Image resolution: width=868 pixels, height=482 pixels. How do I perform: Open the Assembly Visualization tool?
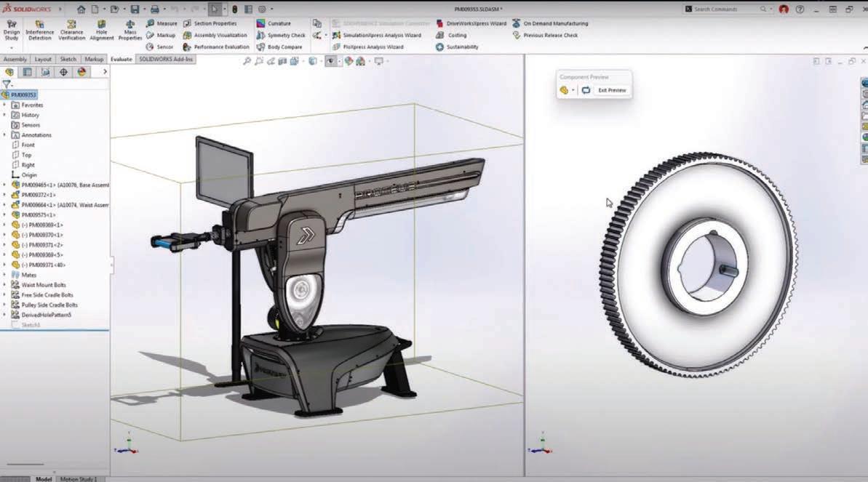click(215, 35)
